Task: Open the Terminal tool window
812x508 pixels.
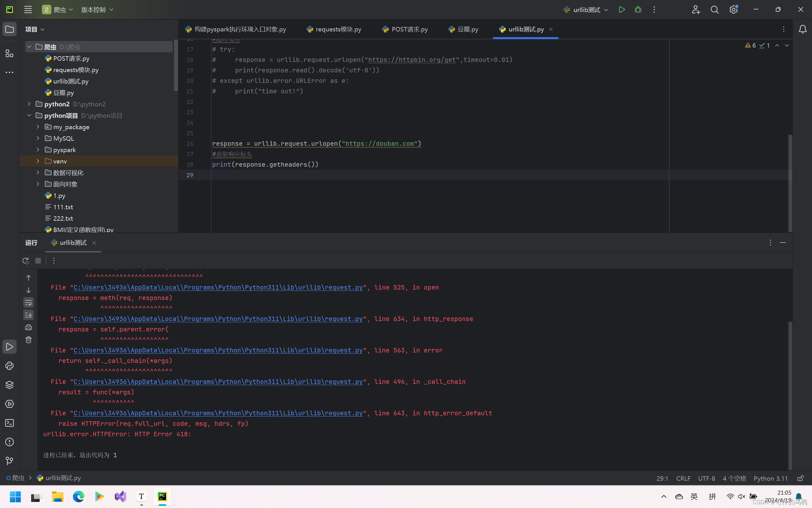Action: pos(10,423)
